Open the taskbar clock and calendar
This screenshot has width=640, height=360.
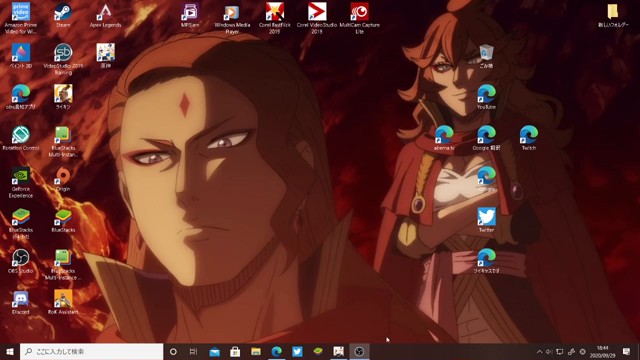pos(602,351)
